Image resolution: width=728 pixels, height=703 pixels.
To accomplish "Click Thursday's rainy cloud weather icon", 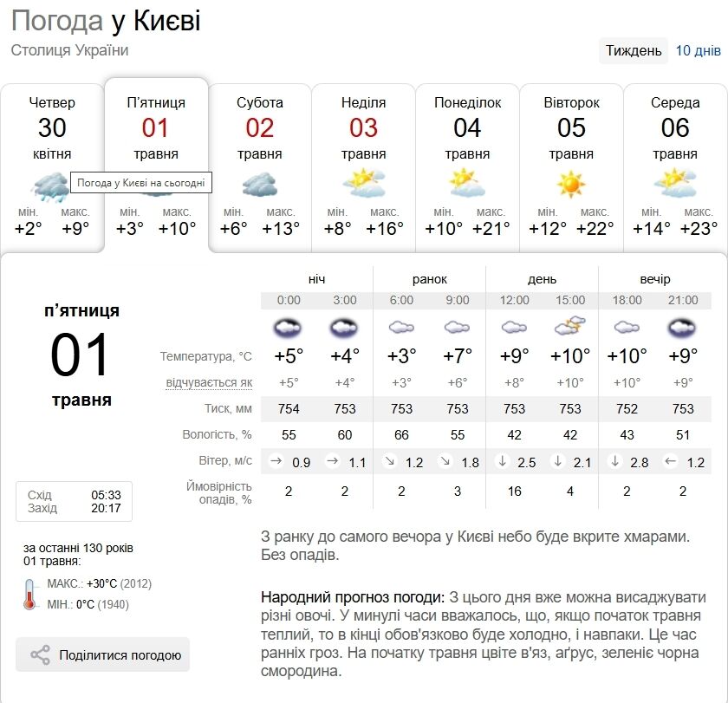I will (x=52, y=185).
